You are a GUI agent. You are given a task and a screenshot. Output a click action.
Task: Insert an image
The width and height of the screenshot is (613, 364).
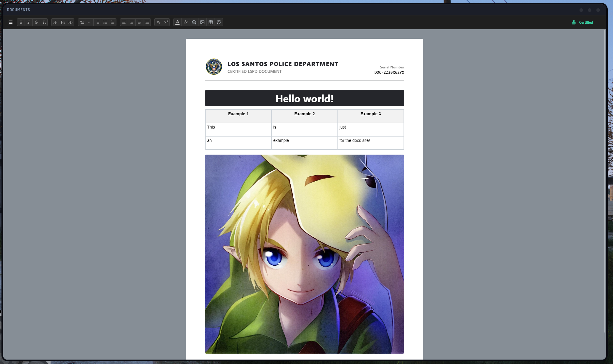tap(202, 22)
